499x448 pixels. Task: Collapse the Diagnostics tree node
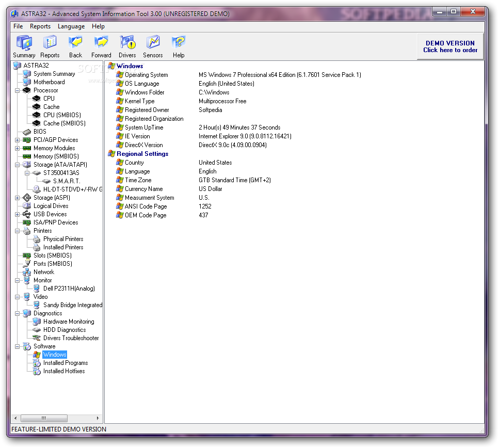tap(17, 313)
